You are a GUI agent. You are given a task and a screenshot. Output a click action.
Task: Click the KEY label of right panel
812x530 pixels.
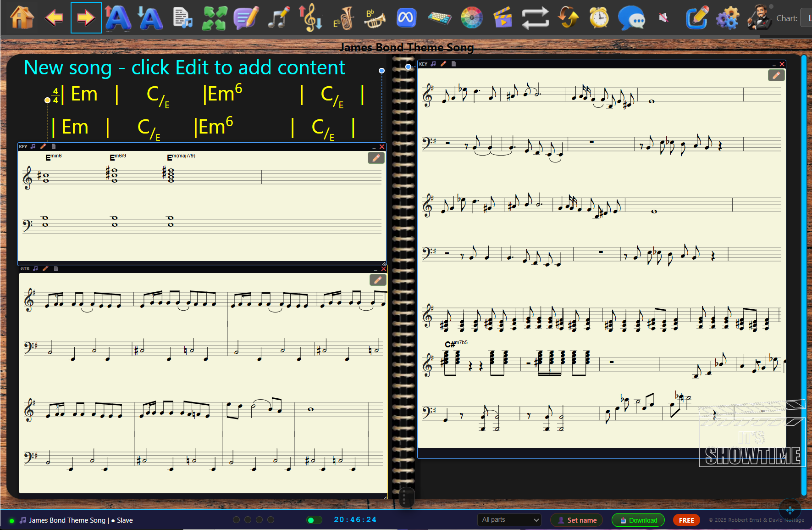[x=423, y=64]
